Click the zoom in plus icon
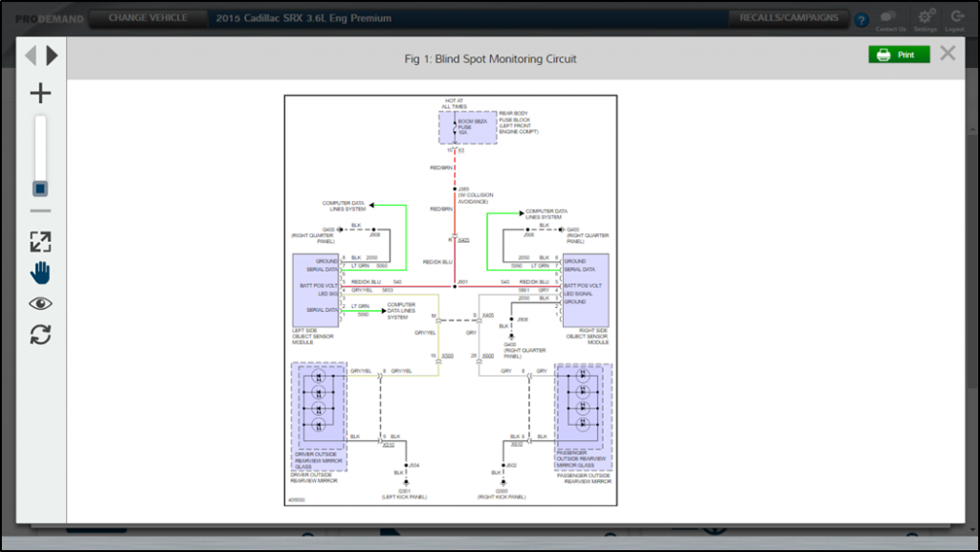Image resolution: width=980 pixels, height=552 pixels. tap(40, 94)
